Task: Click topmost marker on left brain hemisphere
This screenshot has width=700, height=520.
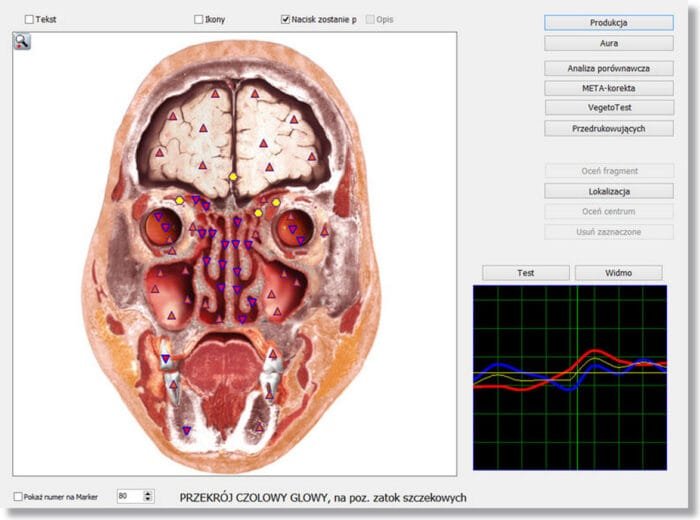Action: click(x=213, y=93)
